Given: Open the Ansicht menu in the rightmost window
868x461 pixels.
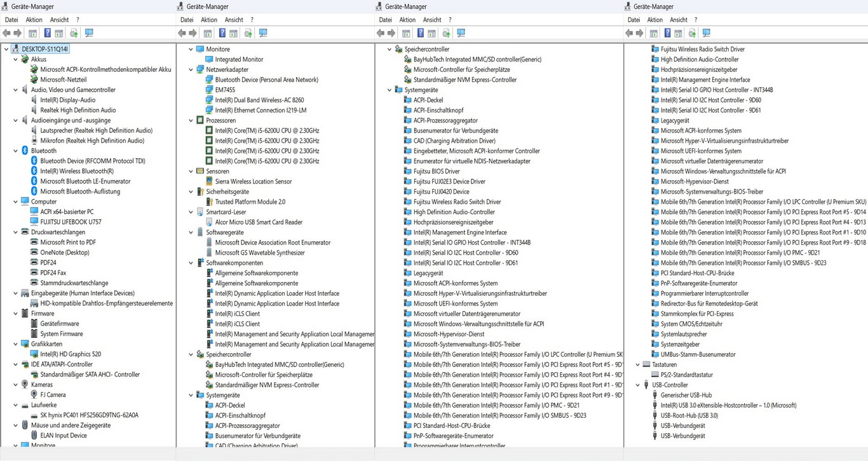Looking at the screenshot, I should [x=679, y=20].
